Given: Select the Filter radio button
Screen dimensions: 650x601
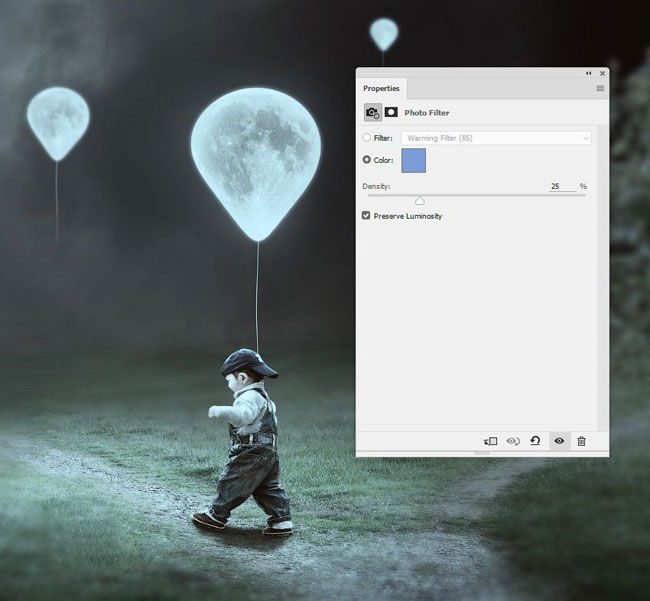Looking at the screenshot, I should [x=366, y=138].
